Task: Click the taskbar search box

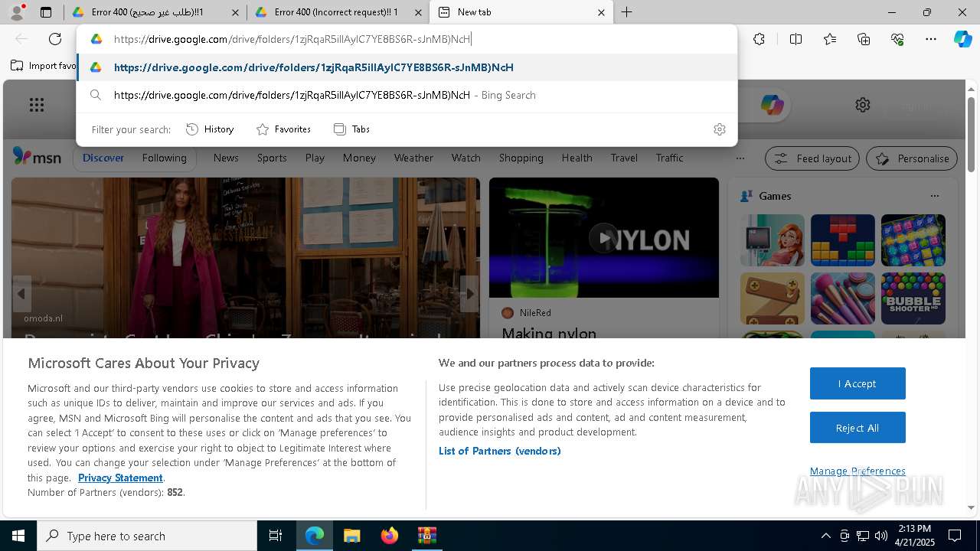Action: tap(147, 536)
